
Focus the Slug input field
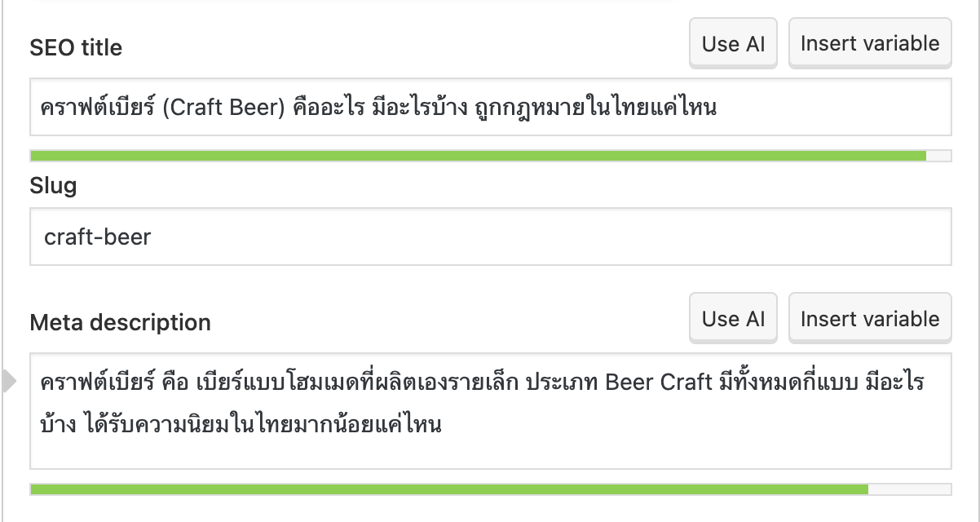point(490,237)
